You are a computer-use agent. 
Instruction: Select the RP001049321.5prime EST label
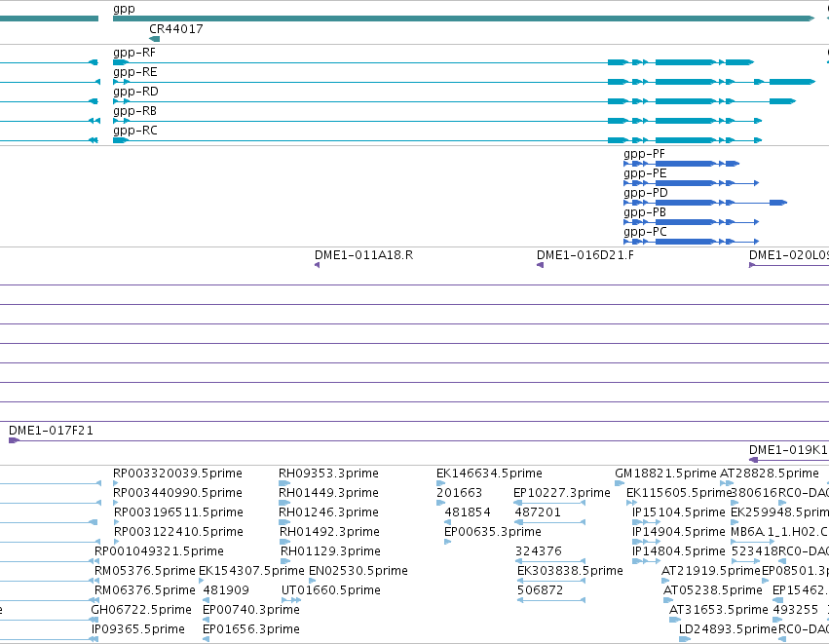tap(159, 551)
